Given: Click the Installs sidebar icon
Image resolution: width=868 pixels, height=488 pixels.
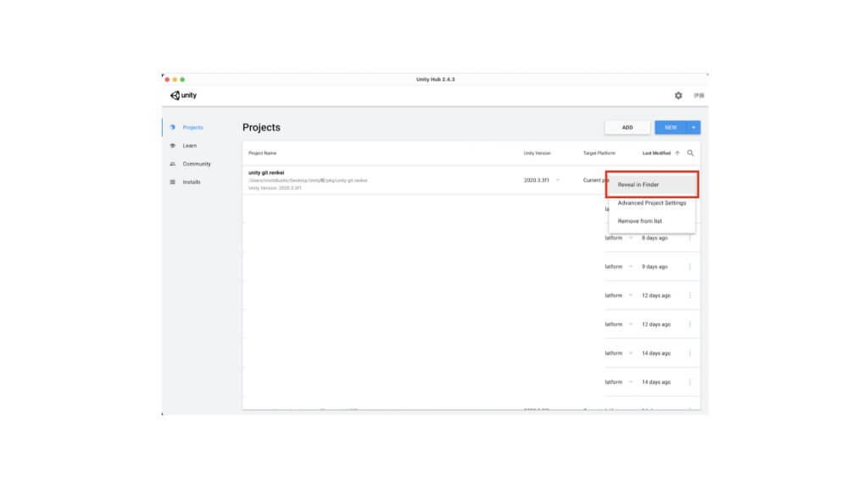Looking at the screenshot, I should [x=174, y=181].
